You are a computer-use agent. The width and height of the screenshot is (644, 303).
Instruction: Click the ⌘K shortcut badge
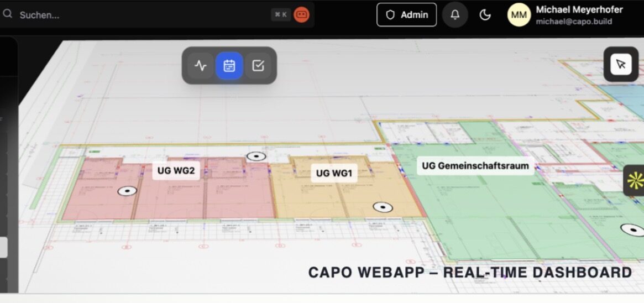[x=281, y=15]
